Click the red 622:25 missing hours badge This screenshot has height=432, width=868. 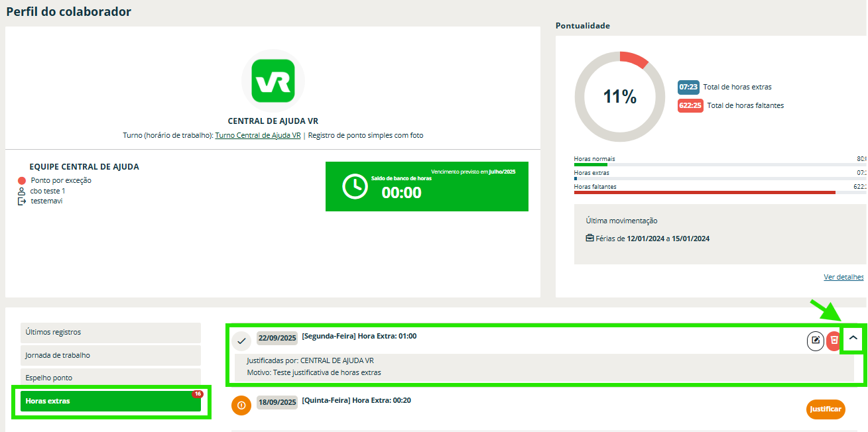(690, 105)
